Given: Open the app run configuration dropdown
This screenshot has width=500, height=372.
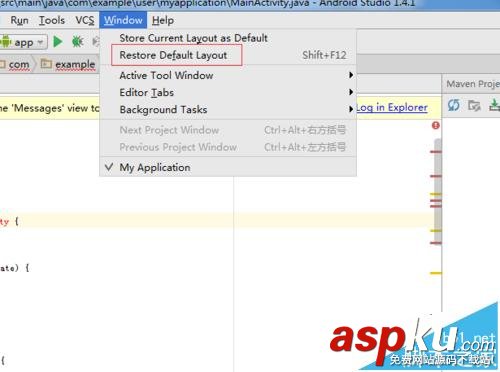Looking at the screenshot, I should tap(23, 42).
